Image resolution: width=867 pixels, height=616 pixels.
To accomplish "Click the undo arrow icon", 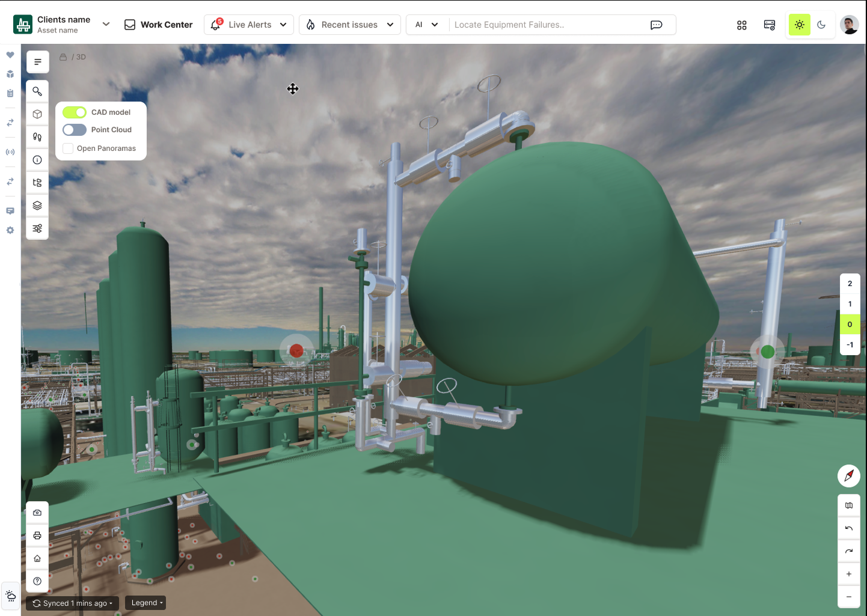I will (x=848, y=528).
